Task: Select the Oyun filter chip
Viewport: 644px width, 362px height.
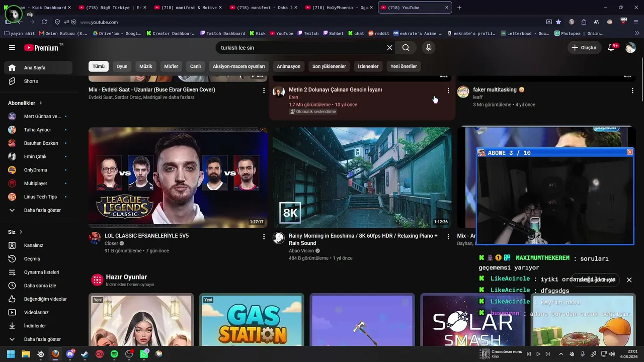Action: click(x=122, y=66)
